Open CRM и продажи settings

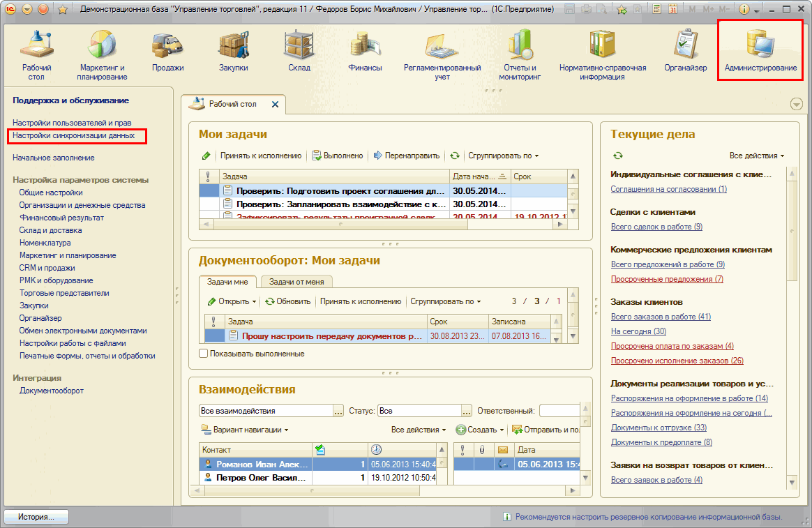pos(47,268)
